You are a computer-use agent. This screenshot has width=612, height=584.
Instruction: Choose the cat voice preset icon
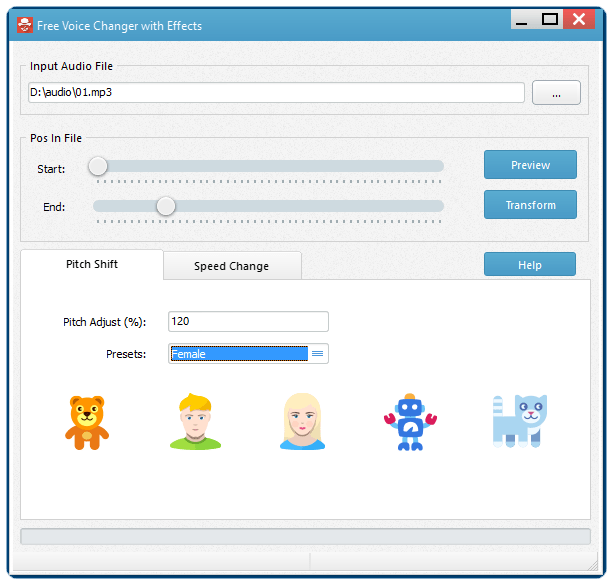pyautogui.click(x=520, y=421)
